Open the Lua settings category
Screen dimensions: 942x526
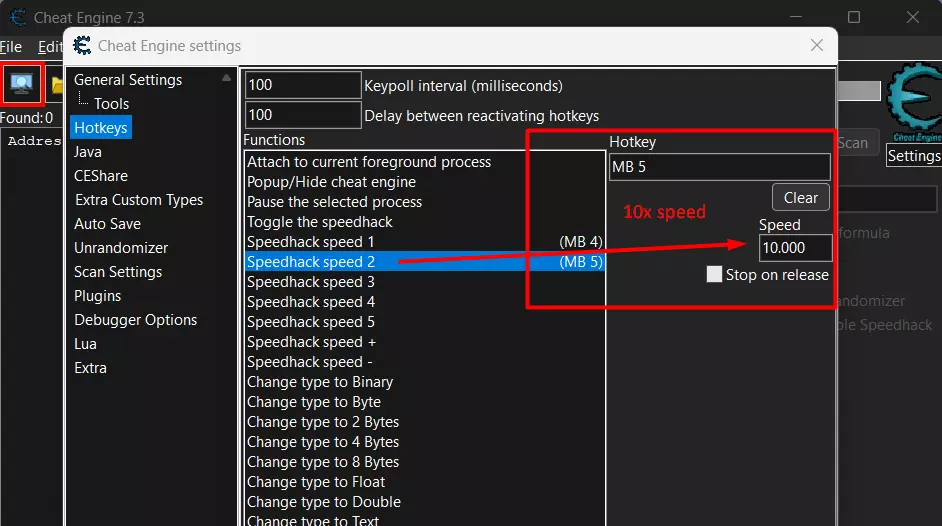click(85, 344)
